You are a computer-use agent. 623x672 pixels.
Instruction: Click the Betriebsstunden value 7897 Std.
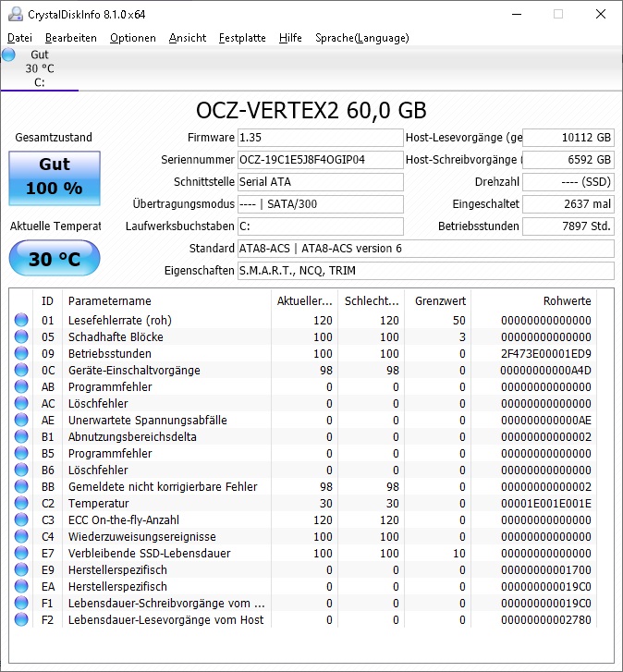point(568,226)
